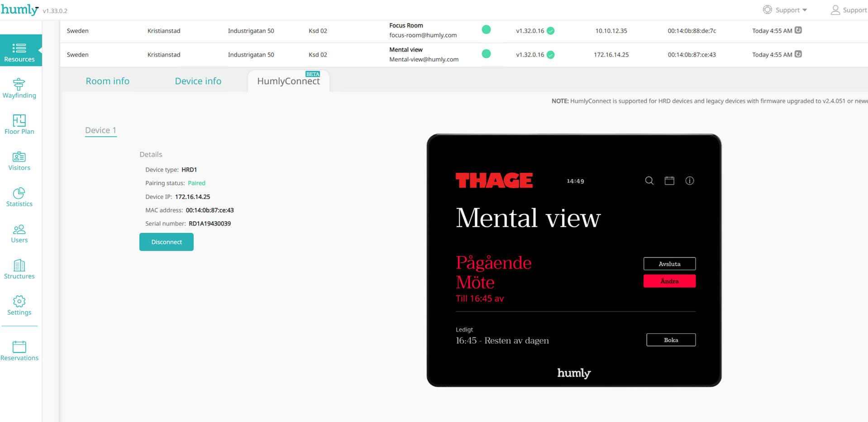Click Focus Room firmware check mark

pyautogui.click(x=550, y=31)
